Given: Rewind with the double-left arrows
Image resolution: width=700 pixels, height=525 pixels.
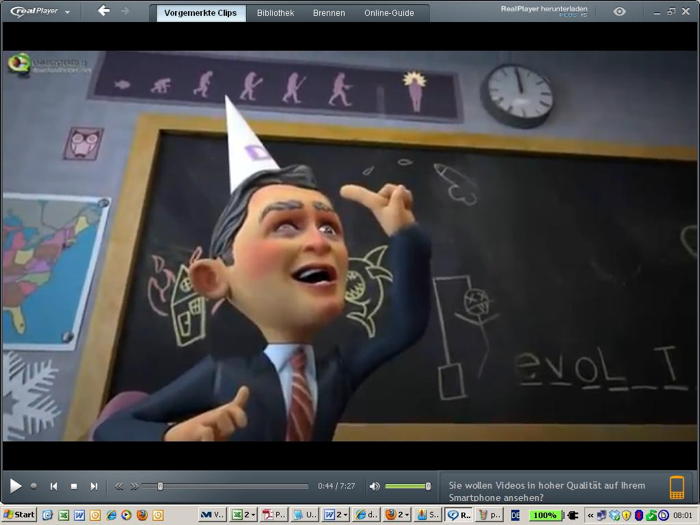Looking at the screenshot, I should pyautogui.click(x=119, y=486).
